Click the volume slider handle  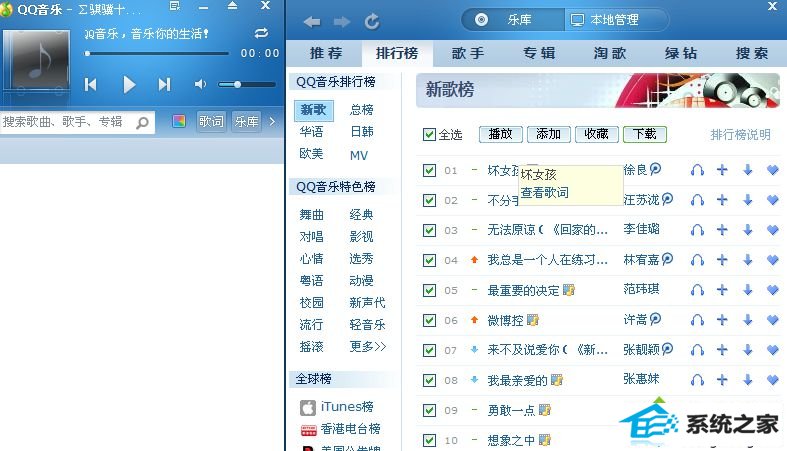tap(237, 84)
